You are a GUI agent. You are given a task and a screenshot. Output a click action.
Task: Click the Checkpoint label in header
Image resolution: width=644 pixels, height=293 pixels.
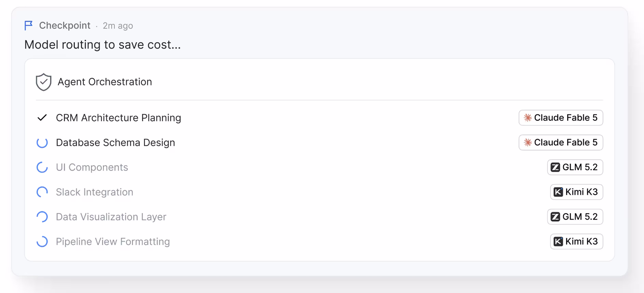65,25
